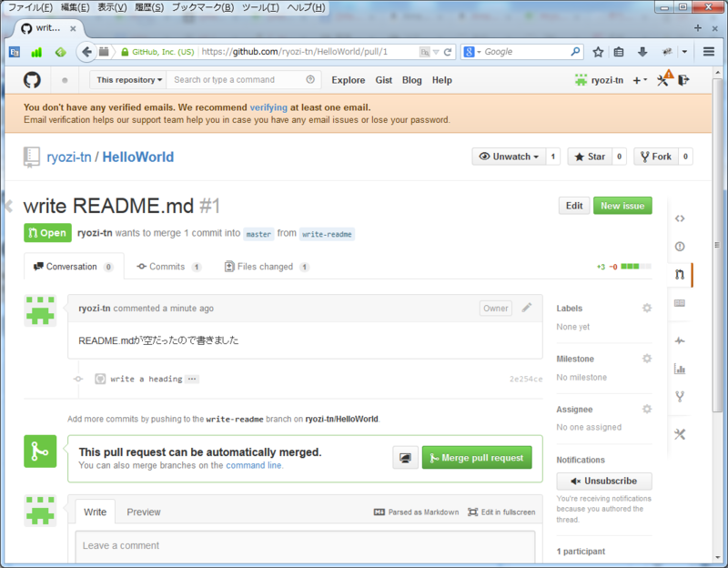Click the pencil edit comment icon
Image resolution: width=728 pixels, height=568 pixels.
(527, 308)
